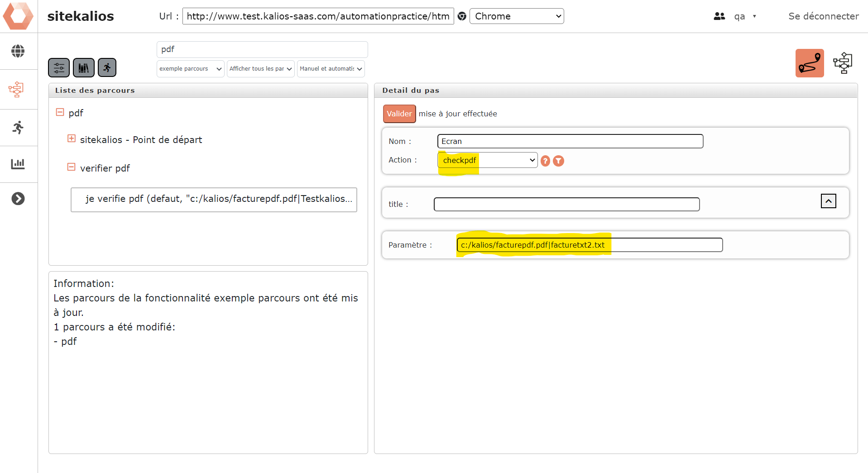
Task: Click the globe icon in left sidebar
Action: (18, 51)
